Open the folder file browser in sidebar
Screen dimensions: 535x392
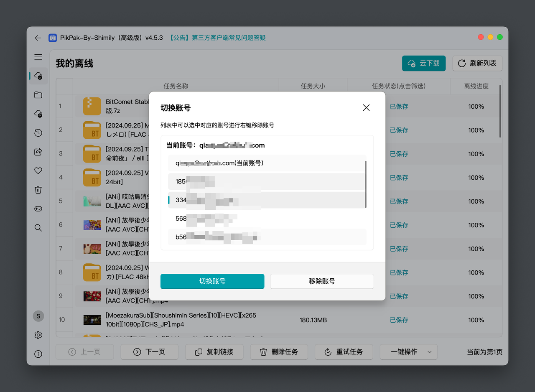point(38,95)
